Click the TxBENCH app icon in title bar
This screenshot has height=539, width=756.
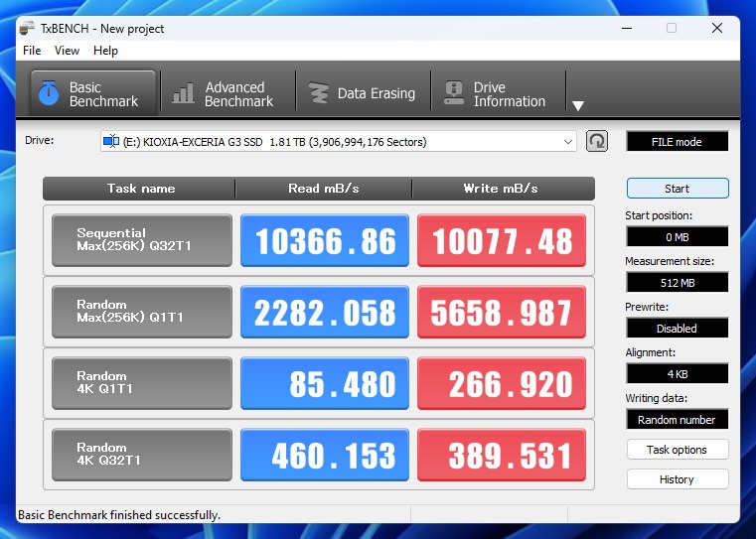(27, 29)
